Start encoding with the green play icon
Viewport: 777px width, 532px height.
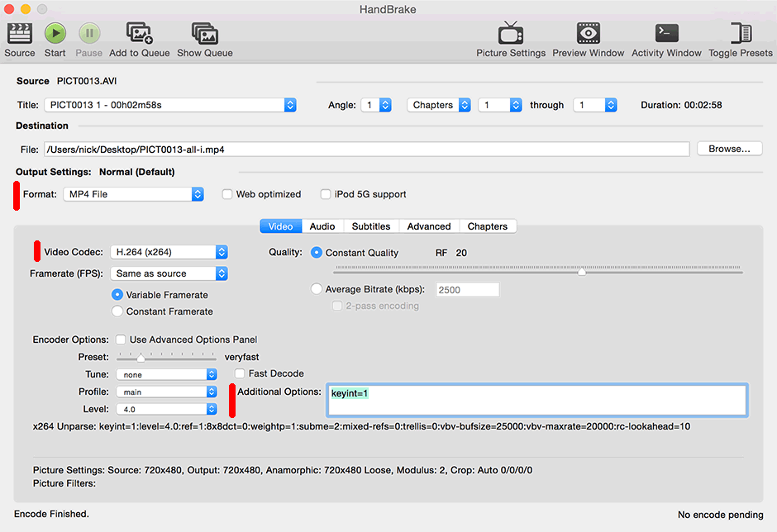tap(55, 34)
